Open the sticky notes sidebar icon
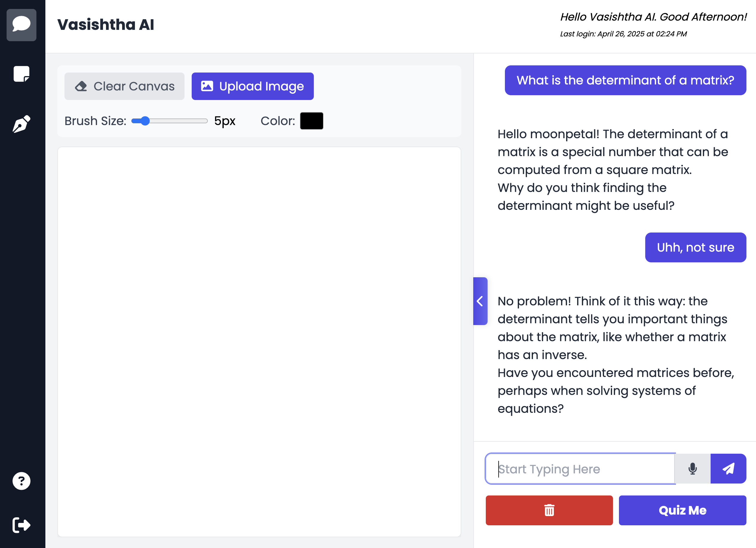Screen dimensions: 756x548 (x=21, y=74)
